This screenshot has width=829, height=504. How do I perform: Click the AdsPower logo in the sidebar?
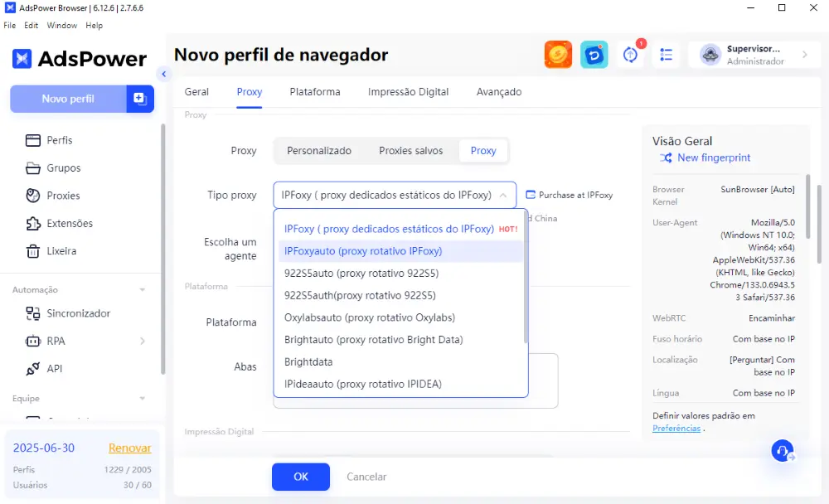[x=79, y=59]
